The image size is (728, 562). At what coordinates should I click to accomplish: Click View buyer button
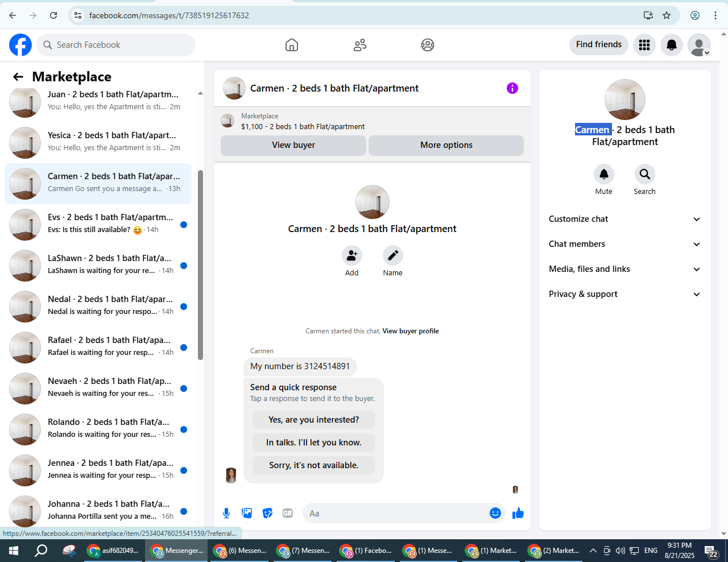point(293,145)
